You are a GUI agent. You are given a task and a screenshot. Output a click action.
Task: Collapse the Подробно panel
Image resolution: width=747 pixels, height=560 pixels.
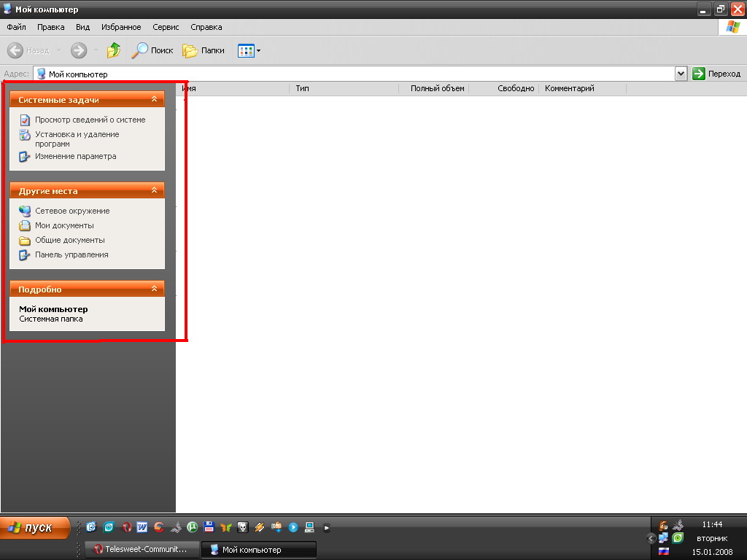154,289
